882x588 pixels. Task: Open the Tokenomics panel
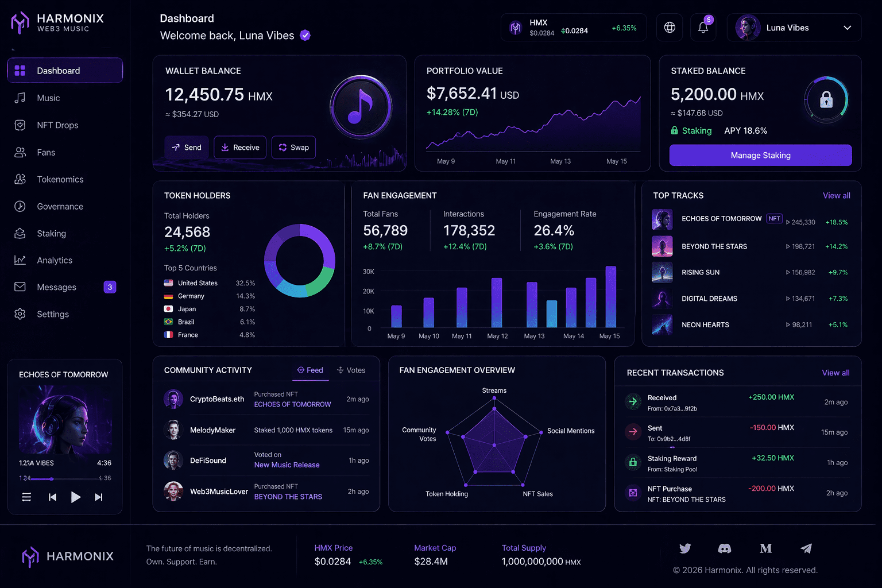point(61,179)
